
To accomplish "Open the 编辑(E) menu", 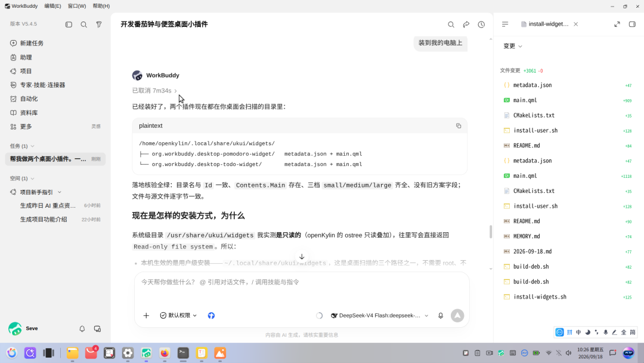I will pos(52,6).
